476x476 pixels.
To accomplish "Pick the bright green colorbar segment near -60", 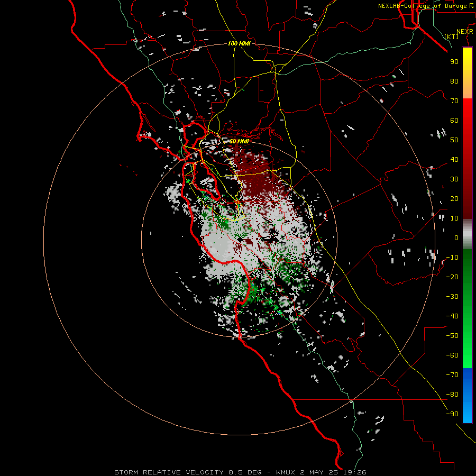I will coord(467,355).
